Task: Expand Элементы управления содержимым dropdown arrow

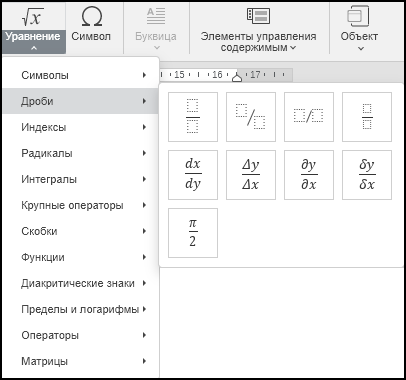Action: (293, 48)
